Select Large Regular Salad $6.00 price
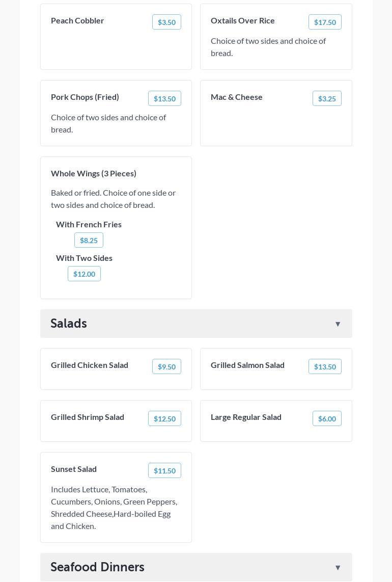 pos(327,418)
